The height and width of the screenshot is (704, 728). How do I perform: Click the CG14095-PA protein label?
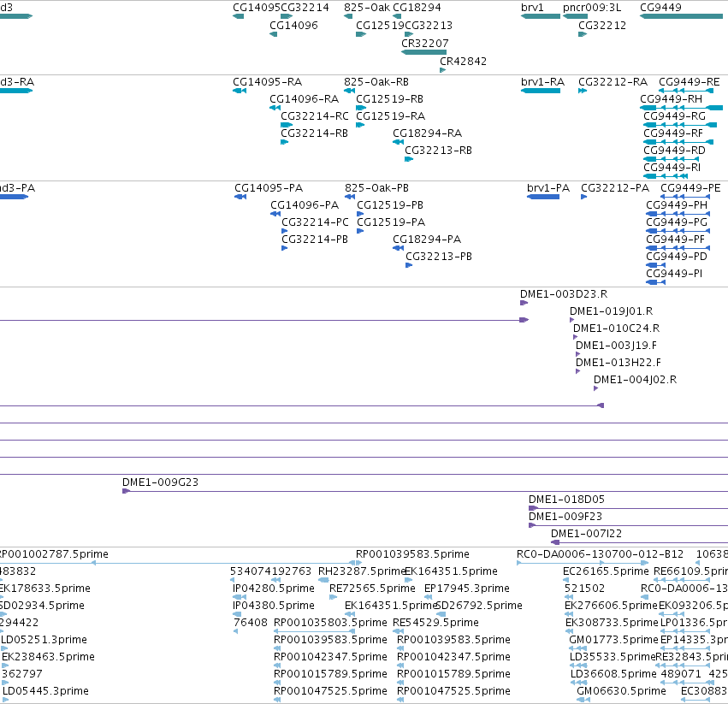click(269, 188)
